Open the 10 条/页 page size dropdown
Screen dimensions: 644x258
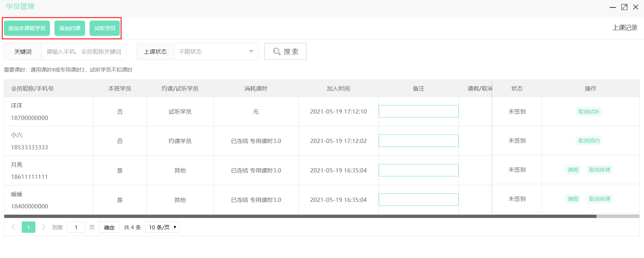click(x=162, y=227)
